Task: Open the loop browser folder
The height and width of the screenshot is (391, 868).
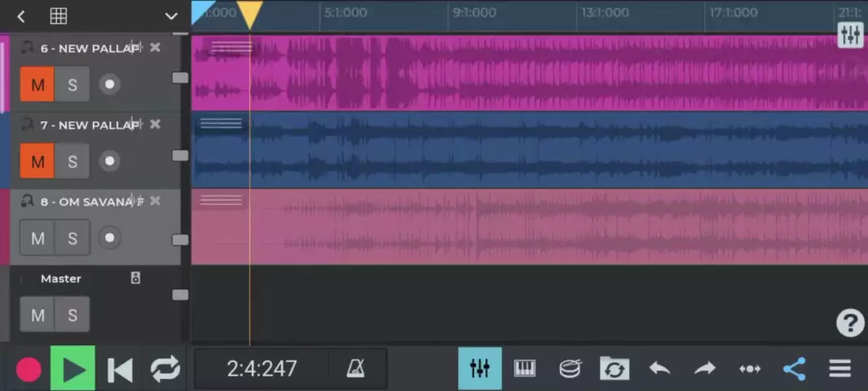Action: point(614,369)
